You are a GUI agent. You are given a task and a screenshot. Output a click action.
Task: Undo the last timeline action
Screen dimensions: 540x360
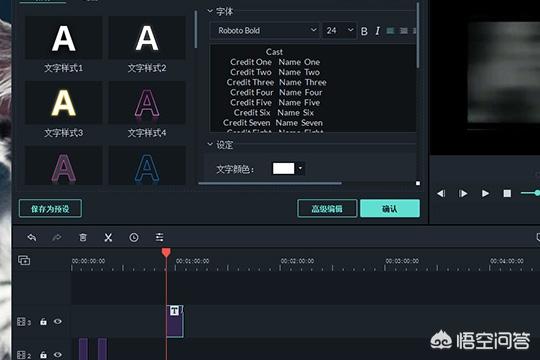point(32,237)
